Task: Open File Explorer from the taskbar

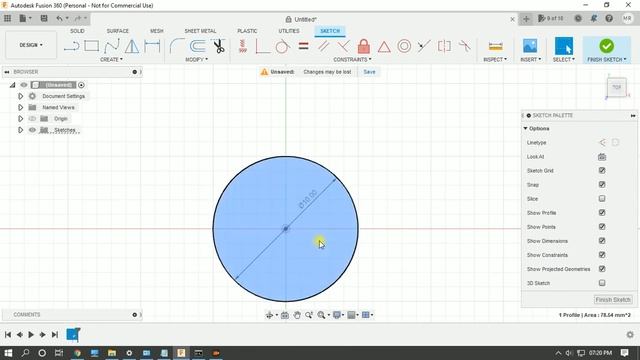Action: [112, 353]
